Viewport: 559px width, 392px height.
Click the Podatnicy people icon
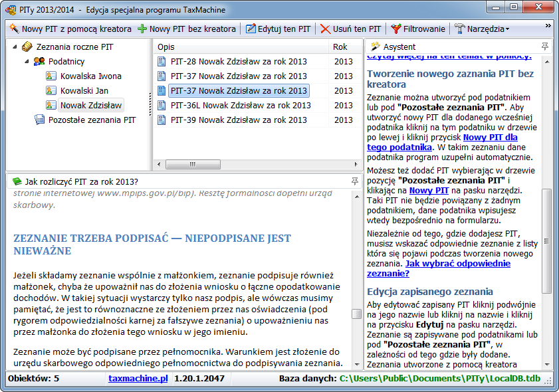pos(39,61)
